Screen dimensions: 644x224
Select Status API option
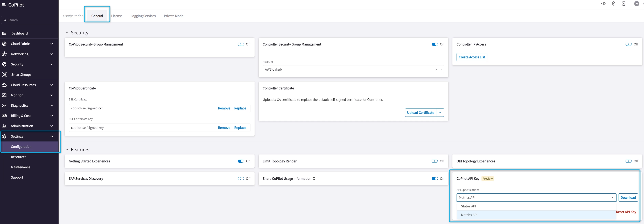pyautogui.click(x=536, y=206)
